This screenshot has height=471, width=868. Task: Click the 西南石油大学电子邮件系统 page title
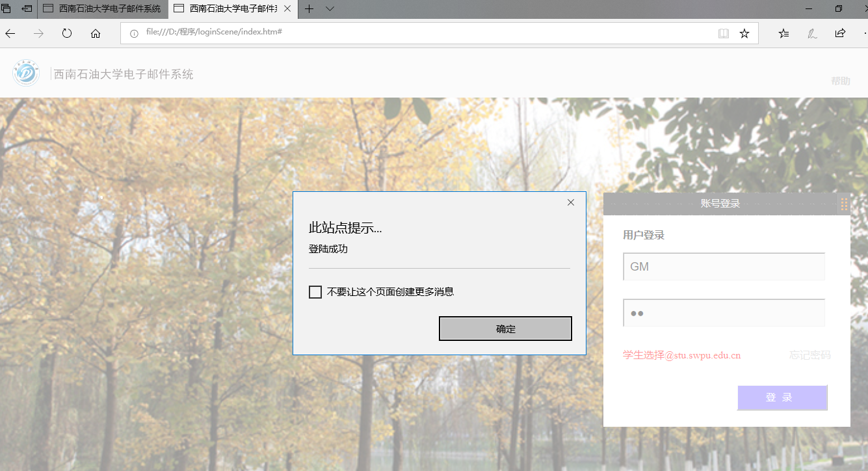click(124, 74)
